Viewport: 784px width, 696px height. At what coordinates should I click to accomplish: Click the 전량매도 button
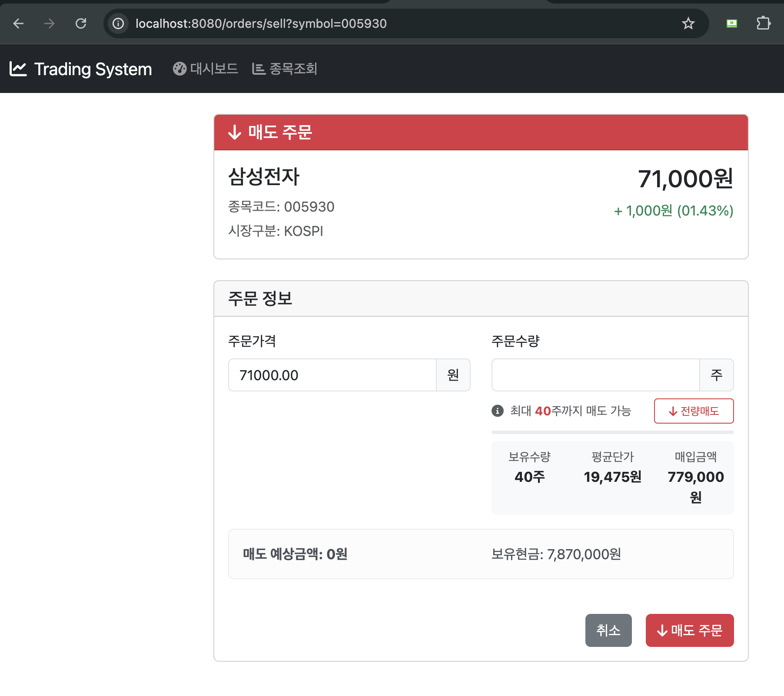point(694,411)
